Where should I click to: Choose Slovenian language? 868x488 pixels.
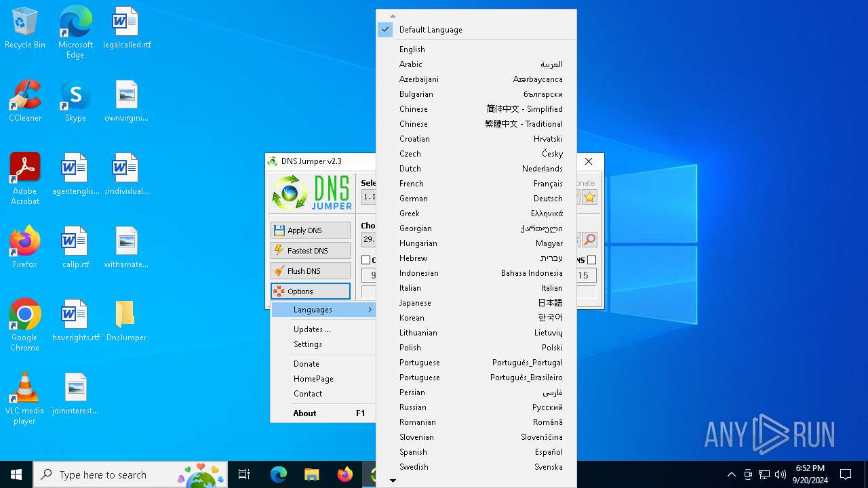click(x=476, y=437)
